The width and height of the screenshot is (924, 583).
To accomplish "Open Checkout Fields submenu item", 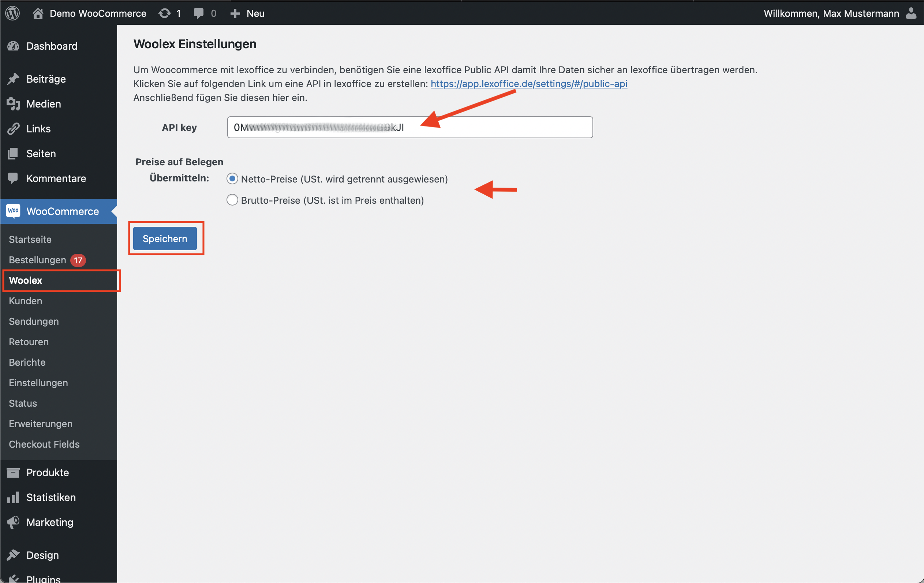I will coord(44,444).
